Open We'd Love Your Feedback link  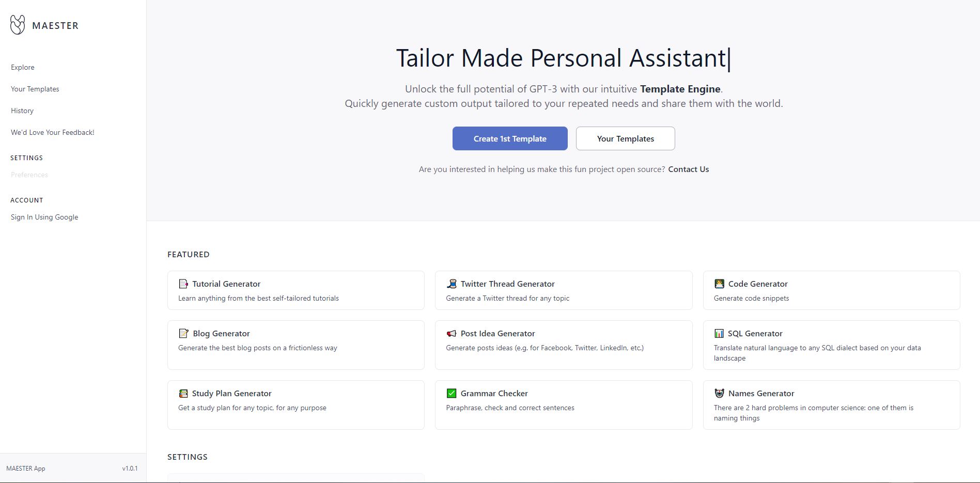tap(53, 132)
